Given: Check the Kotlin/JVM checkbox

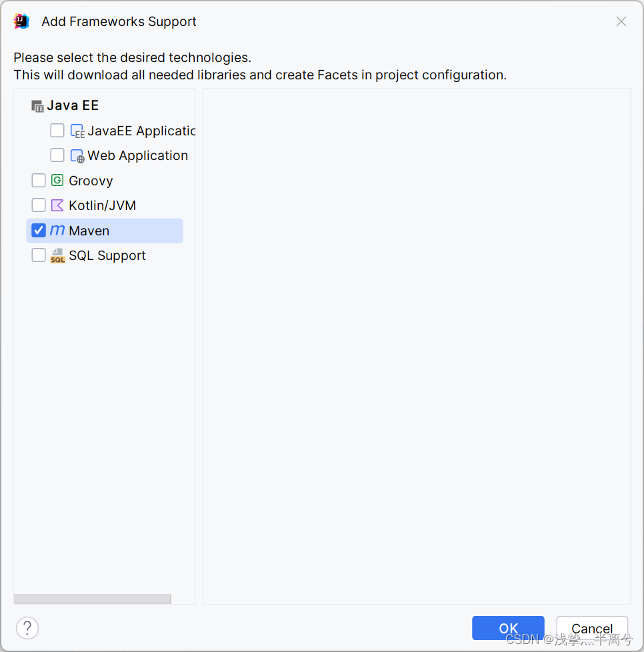Looking at the screenshot, I should pos(39,205).
